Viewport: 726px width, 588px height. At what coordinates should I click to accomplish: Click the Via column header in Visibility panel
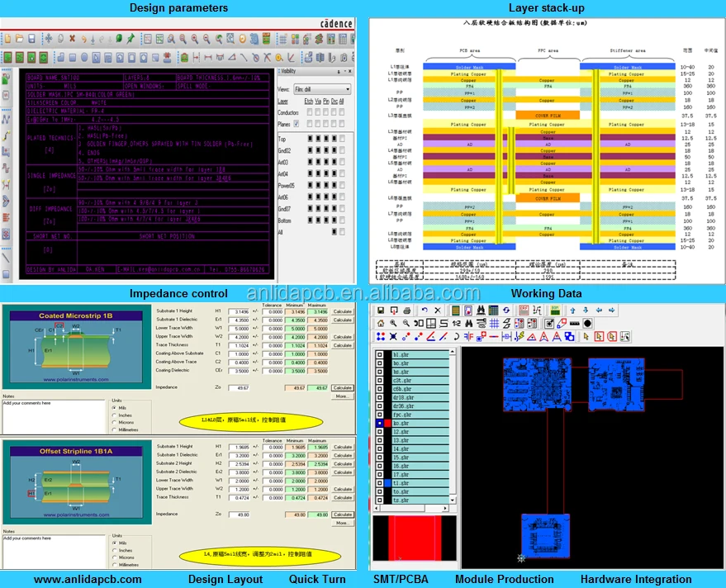coord(318,101)
